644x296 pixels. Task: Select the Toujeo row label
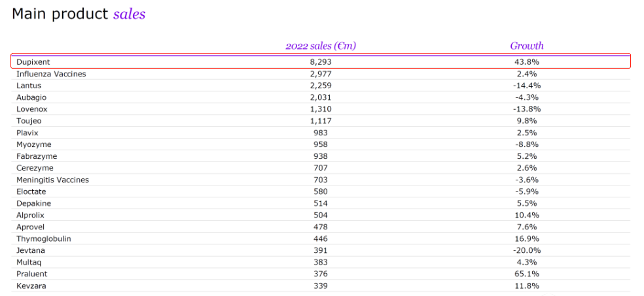[x=29, y=121]
